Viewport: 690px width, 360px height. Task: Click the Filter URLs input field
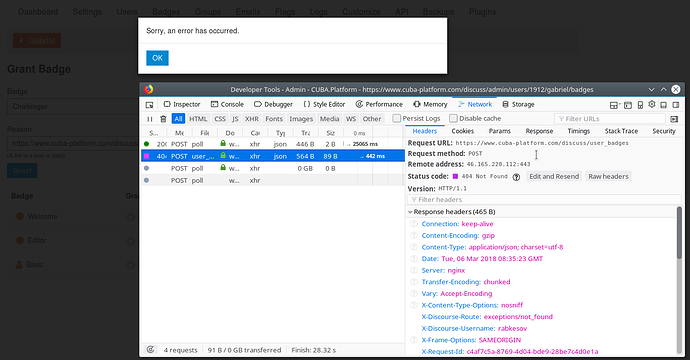610,119
